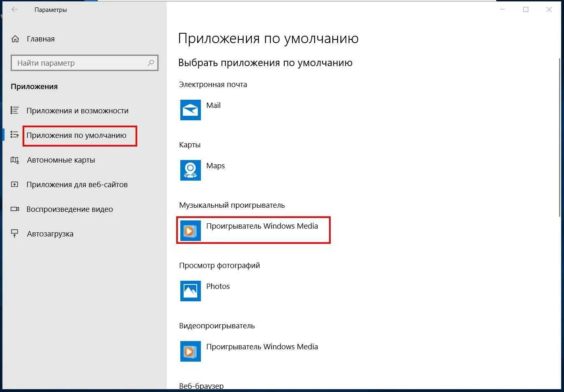Select Приложения по умолчанию in sidebar
Screen dimensions: 564x392
click(76, 135)
